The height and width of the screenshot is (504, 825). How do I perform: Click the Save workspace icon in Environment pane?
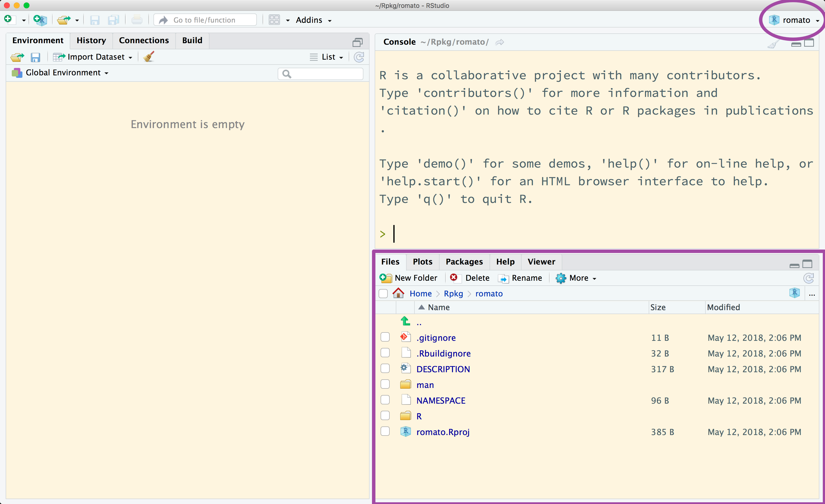pos(35,57)
